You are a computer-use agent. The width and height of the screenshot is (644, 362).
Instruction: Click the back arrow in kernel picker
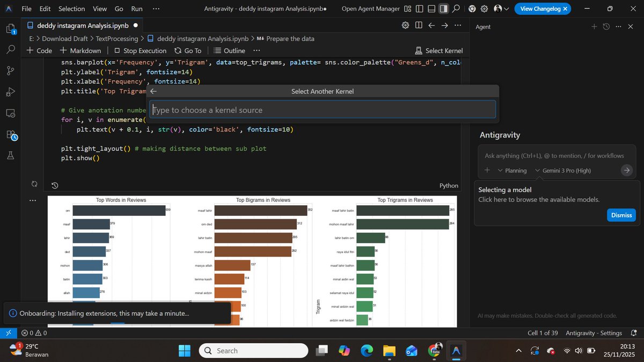pos(153,91)
